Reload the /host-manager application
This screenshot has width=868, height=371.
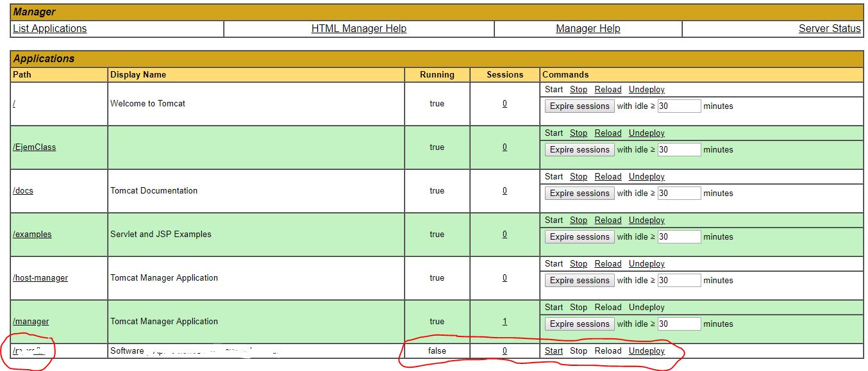click(x=608, y=264)
